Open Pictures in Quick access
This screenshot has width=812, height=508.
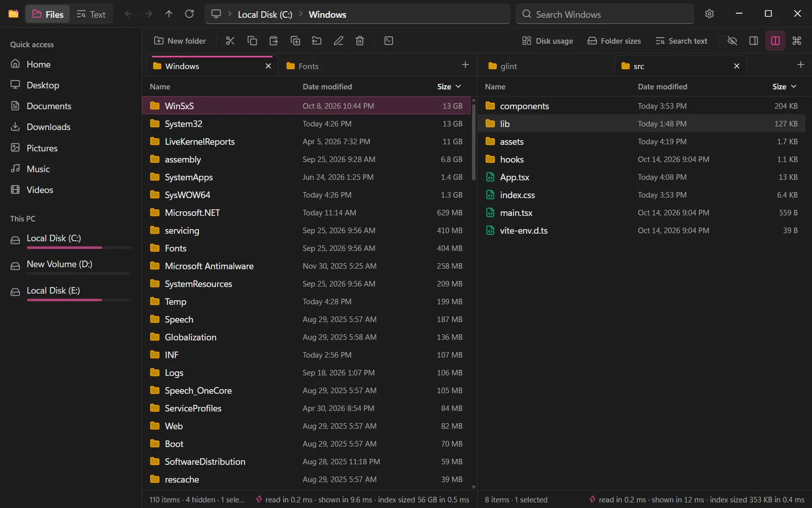(x=71, y=148)
